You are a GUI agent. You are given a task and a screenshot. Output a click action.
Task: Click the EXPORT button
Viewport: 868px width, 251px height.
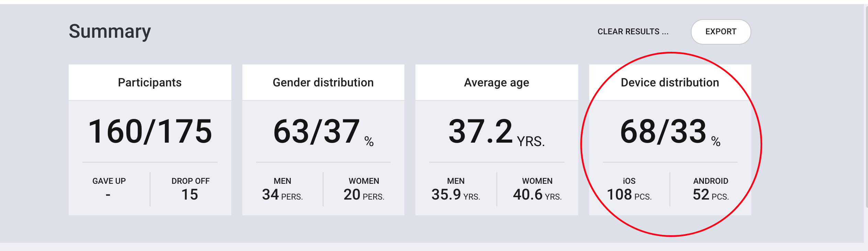point(721,32)
